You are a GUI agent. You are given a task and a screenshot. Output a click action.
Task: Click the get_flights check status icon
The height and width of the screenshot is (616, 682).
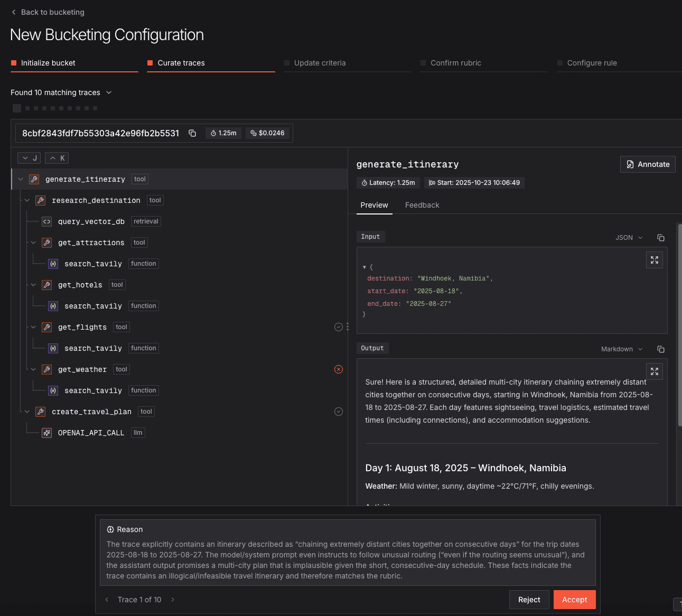point(339,327)
